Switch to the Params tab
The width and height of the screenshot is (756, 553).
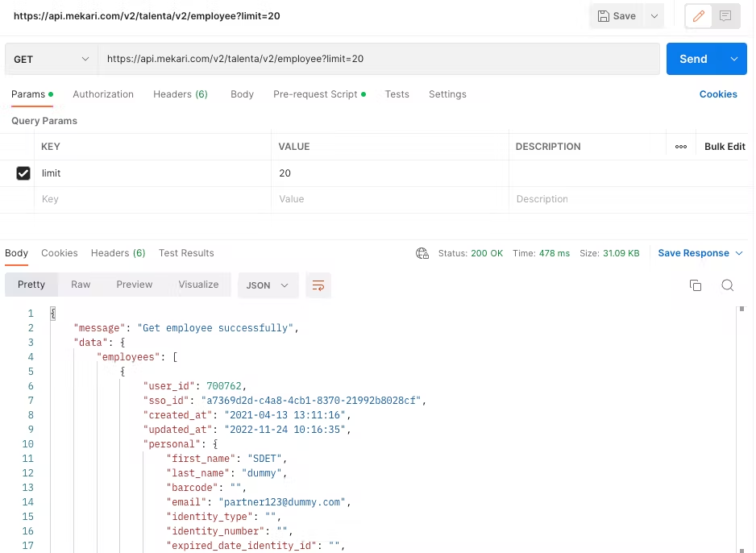[31, 94]
